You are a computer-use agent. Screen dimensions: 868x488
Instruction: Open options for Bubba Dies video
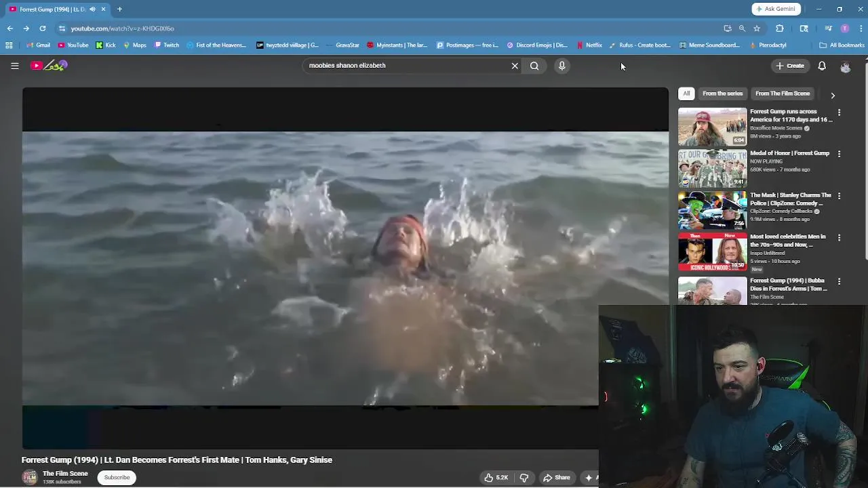tap(839, 281)
